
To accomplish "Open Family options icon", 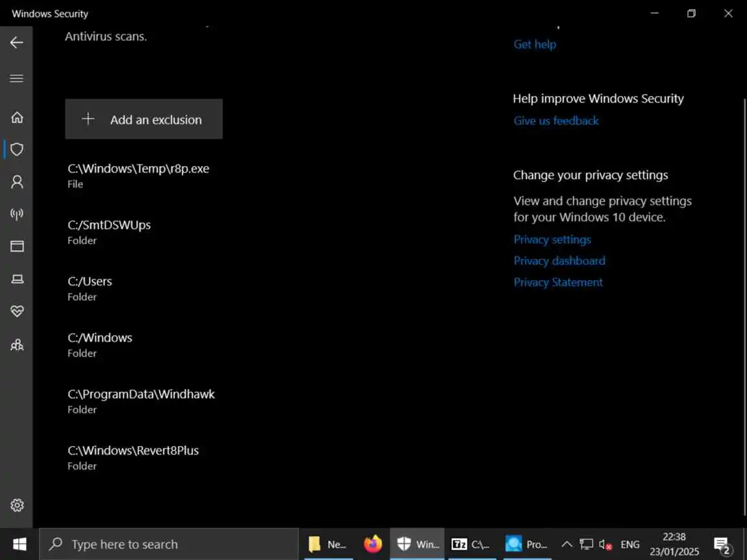I will (x=17, y=344).
